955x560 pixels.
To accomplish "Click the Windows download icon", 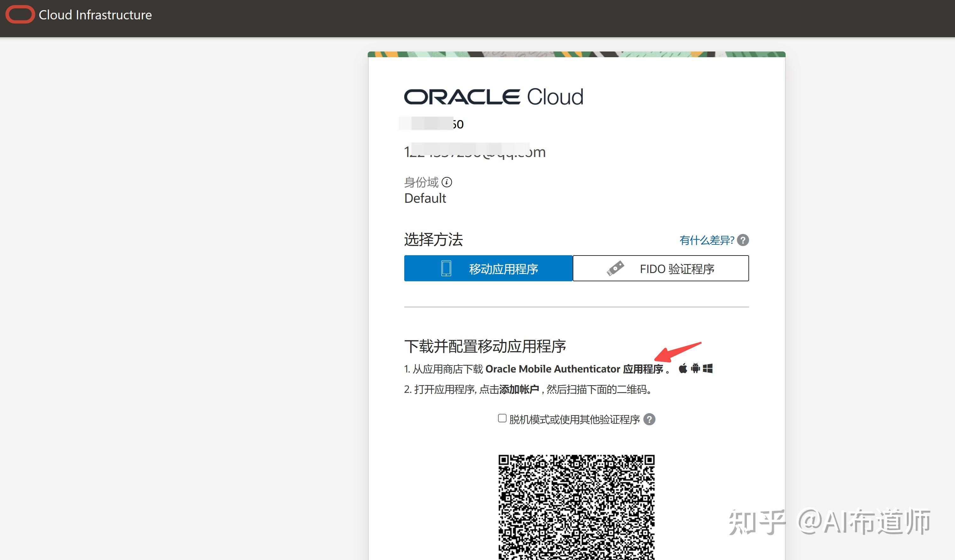I will click(708, 368).
